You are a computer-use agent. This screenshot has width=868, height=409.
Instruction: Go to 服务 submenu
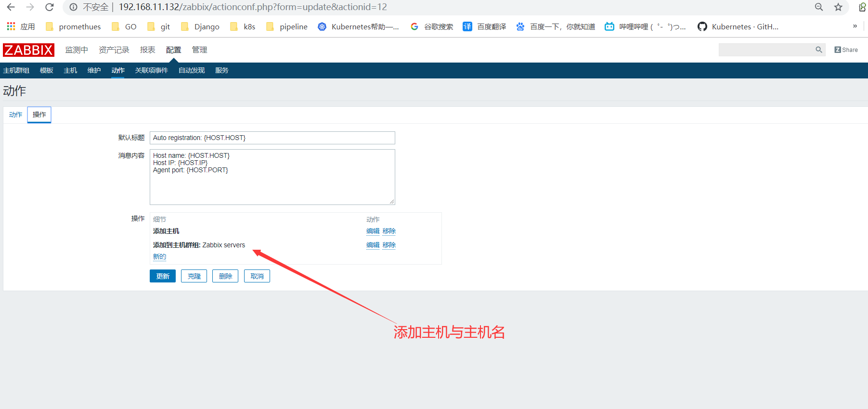222,70
